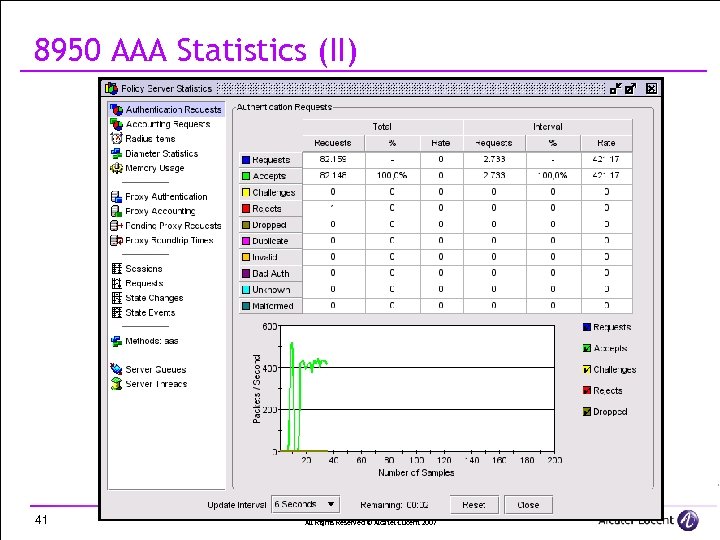Click the Total Requests column header
Viewport: 720px width, 540px height.
point(333,143)
